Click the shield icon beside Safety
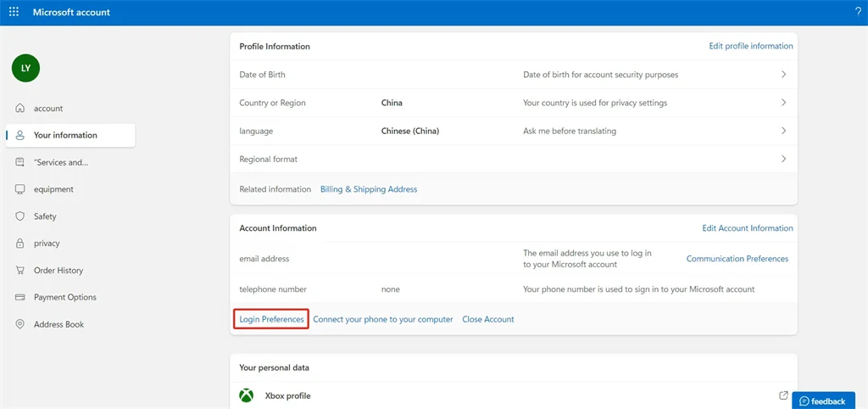Viewport: 868px width, 409px height. pyautogui.click(x=20, y=216)
